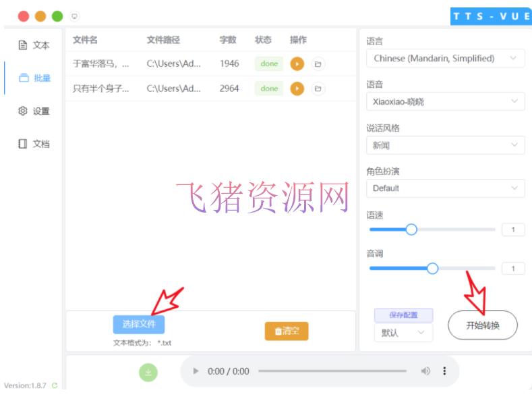Expand the 说话风格 style dropdown
Screen dimensions: 532x403
click(446, 145)
